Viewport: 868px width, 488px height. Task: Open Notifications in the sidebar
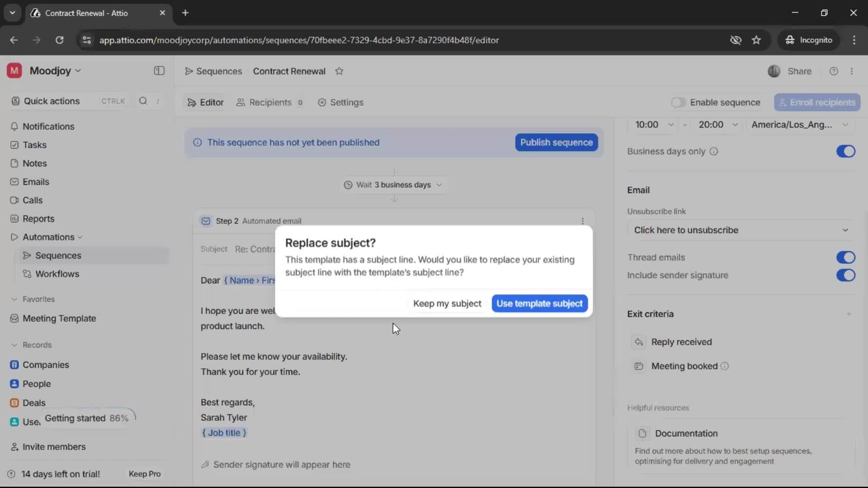48,127
